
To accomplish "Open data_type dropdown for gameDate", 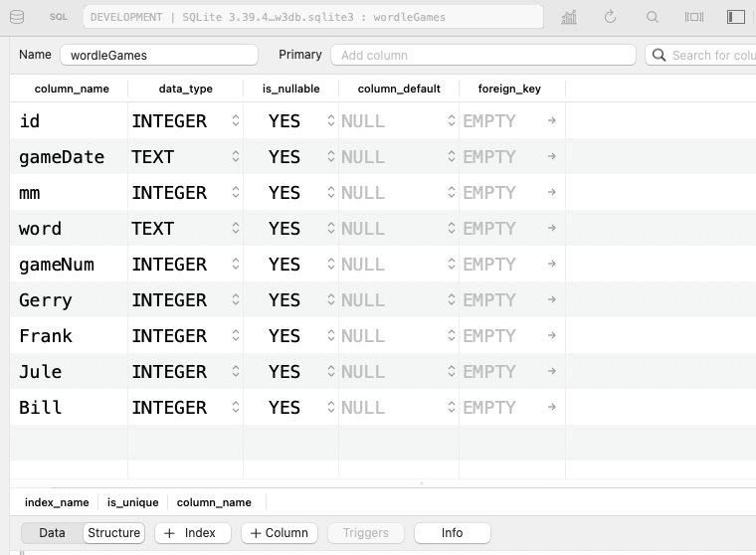I will (x=236, y=156).
